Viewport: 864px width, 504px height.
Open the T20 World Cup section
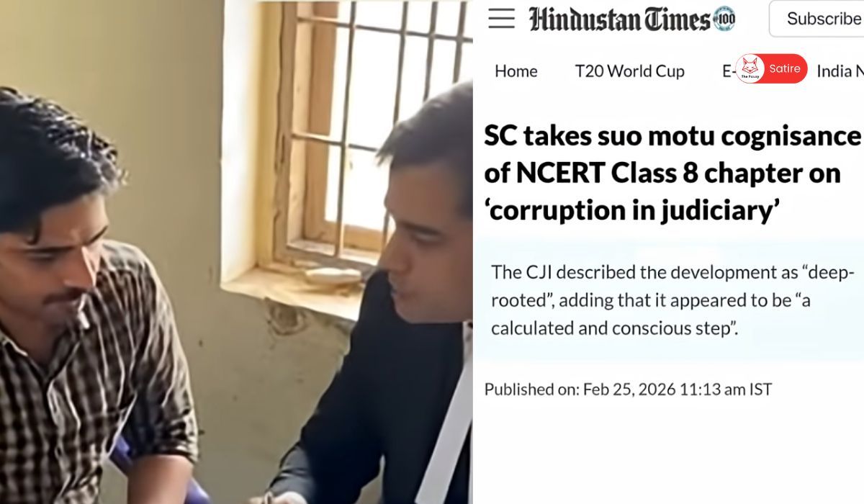tap(630, 71)
